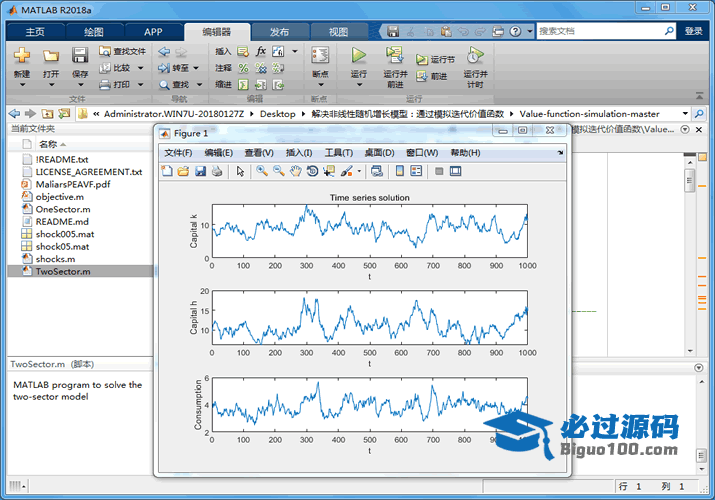The height and width of the screenshot is (500, 715).
Task: Click the open file icon in Figure 1
Action: point(183,171)
